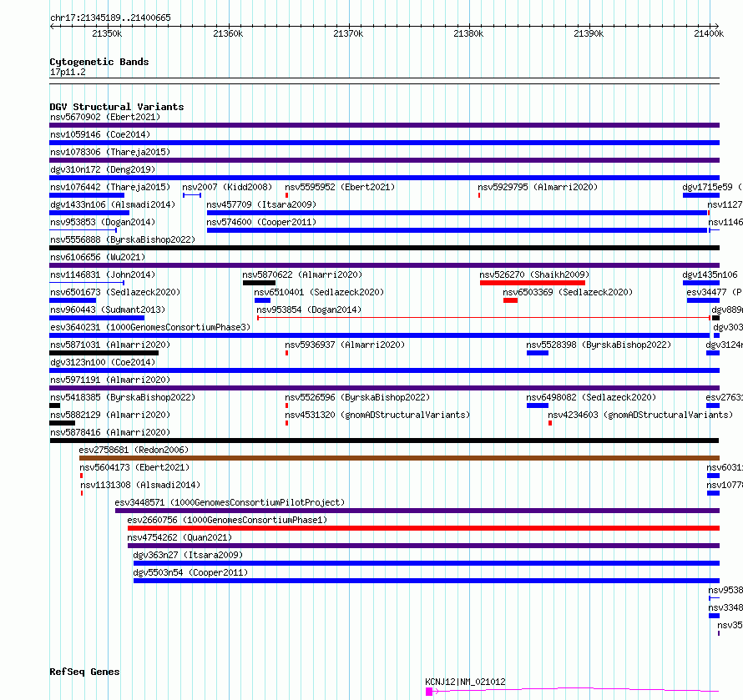Open the nsv5971191 (Almarri2020) label

(x=110, y=380)
